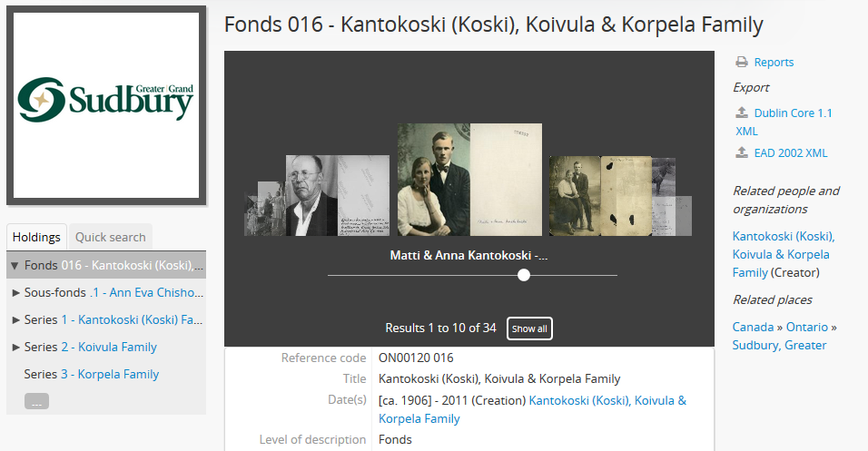Expand the Series 1 Kantokoski node
The width and height of the screenshot is (868, 451).
tap(16, 320)
